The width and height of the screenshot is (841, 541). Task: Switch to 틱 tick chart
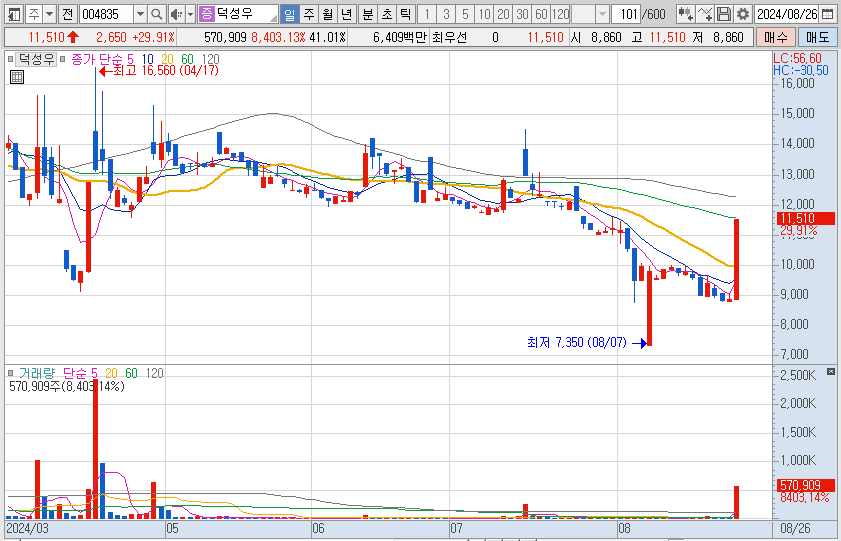click(406, 14)
